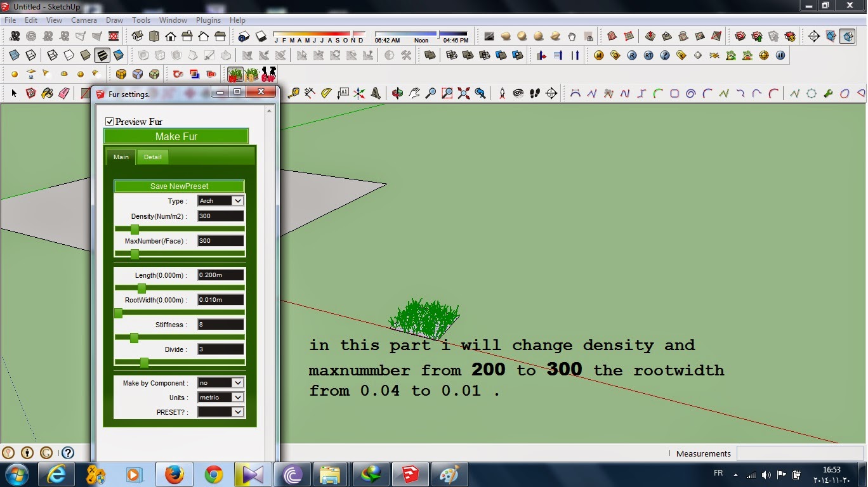The height and width of the screenshot is (487, 868).
Task: Click the Position Camera icon
Action: click(502, 94)
